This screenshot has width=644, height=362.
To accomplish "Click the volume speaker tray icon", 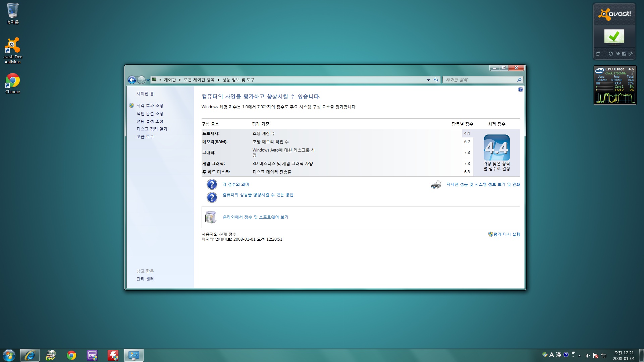I will [587, 356].
